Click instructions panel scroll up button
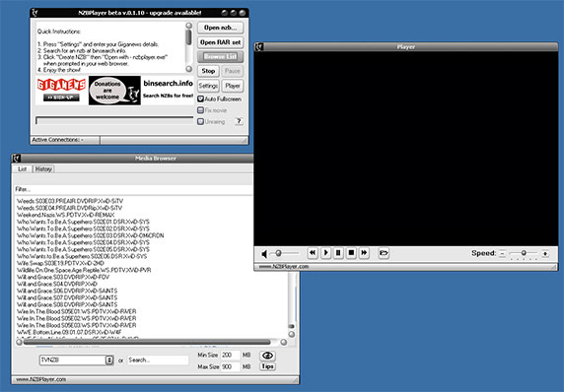This screenshot has width=564, height=392. coord(189,26)
